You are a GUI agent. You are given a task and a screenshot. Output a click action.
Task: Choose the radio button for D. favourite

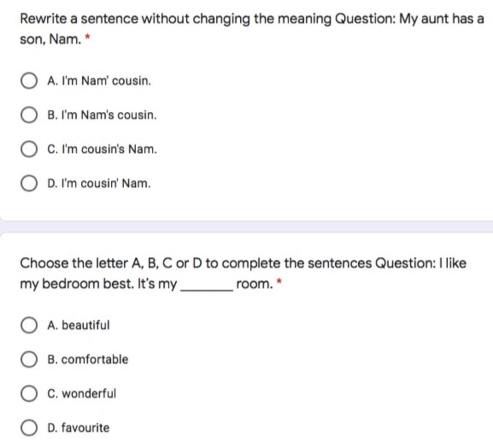click(29, 428)
